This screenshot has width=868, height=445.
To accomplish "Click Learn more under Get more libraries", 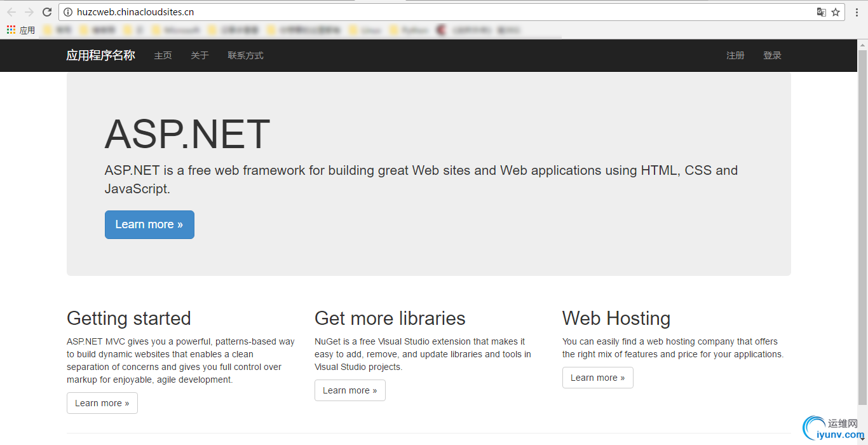I will 349,390.
